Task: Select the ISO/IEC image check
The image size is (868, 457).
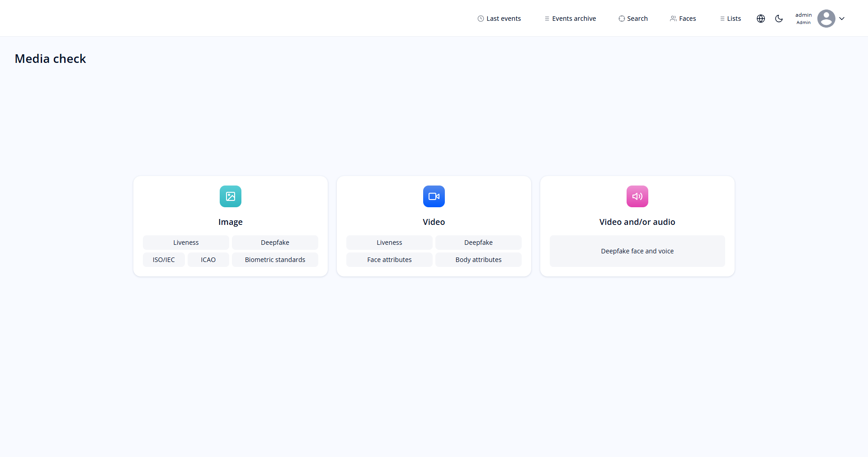Action: coord(164,260)
